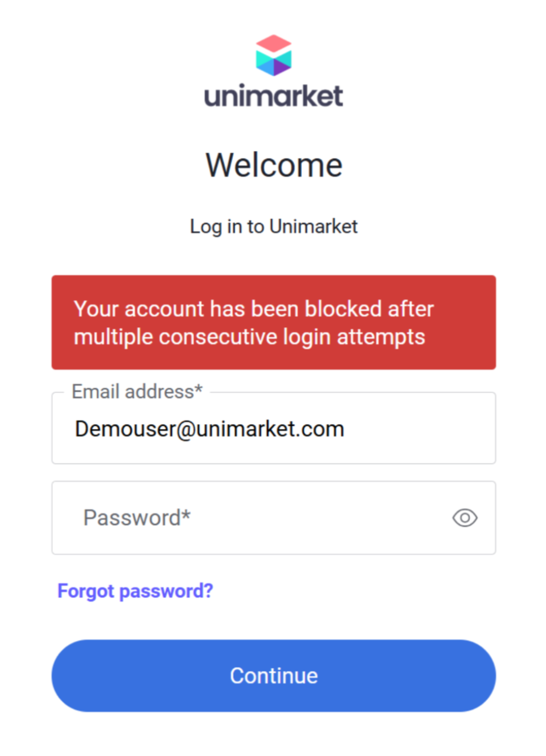Screen dimensions: 546x756
Task: Click the Demouser@unimarket.com email text
Action: [209, 429]
